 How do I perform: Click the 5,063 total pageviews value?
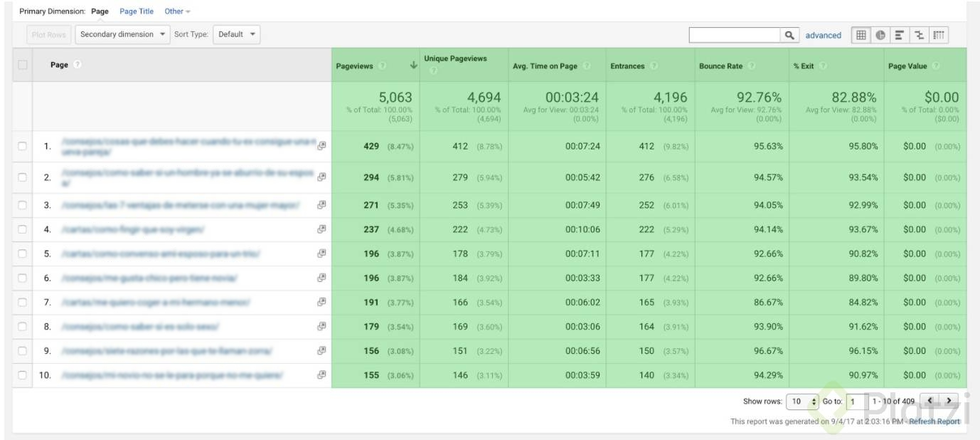click(395, 97)
